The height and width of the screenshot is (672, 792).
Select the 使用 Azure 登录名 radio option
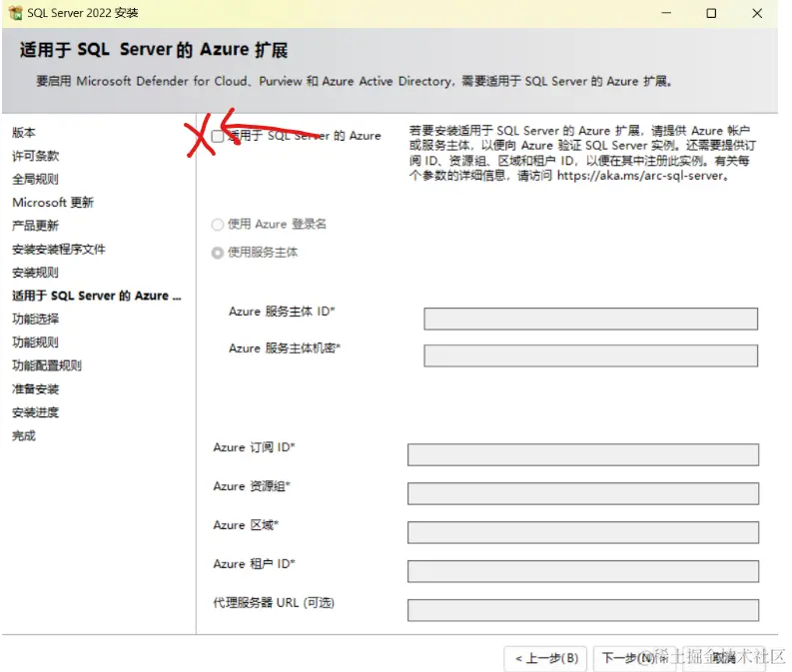point(218,225)
